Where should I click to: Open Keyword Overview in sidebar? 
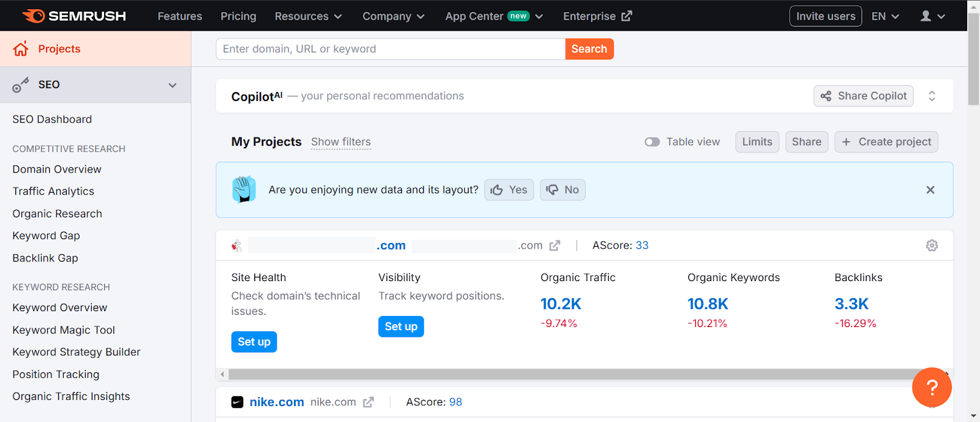coord(59,307)
